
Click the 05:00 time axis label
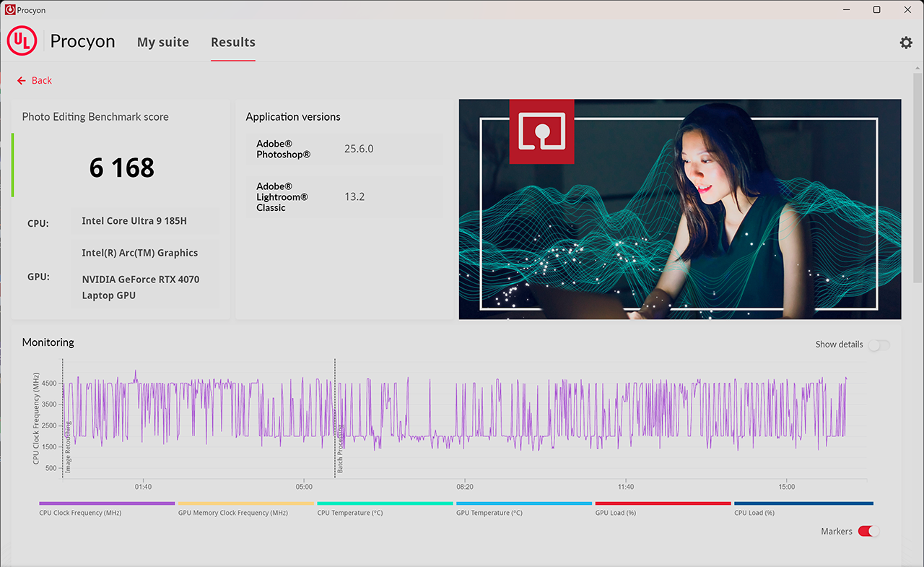pos(304,487)
